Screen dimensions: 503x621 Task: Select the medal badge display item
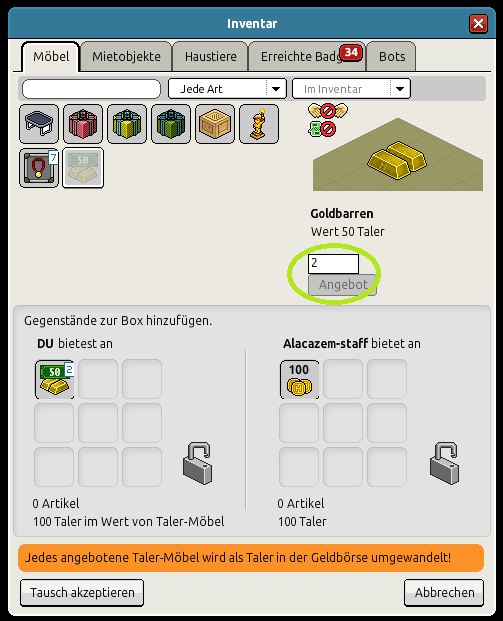pos(39,168)
